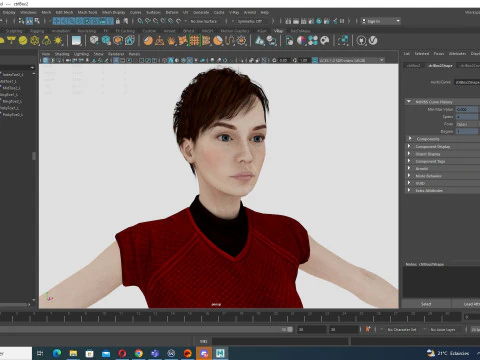Switch to the ctrlBox2 attribute tab
Image resolution: width=480 pixels, height=360 pixels.
click(414, 66)
